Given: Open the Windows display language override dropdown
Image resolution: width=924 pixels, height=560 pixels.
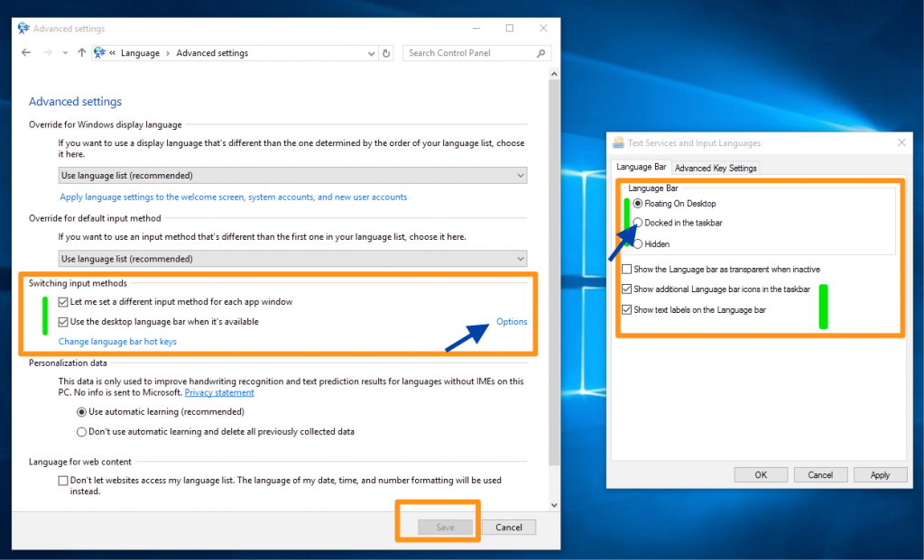Looking at the screenshot, I should pyautogui.click(x=292, y=176).
